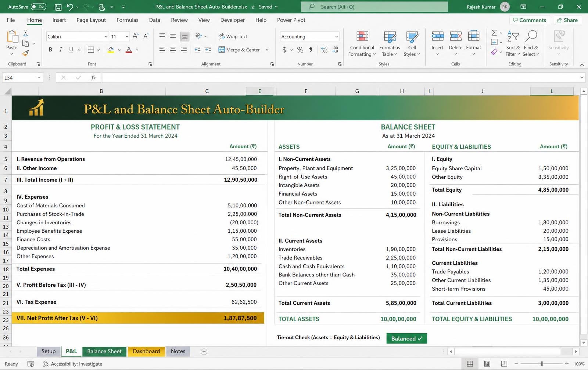
Task: Switch to the Balance Sheet sheet tab
Action: click(104, 351)
